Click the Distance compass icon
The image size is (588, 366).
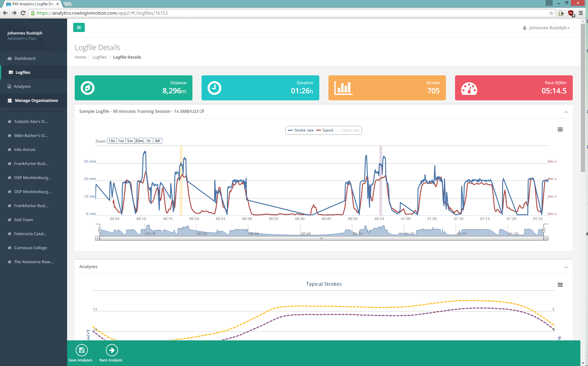[88, 88]
